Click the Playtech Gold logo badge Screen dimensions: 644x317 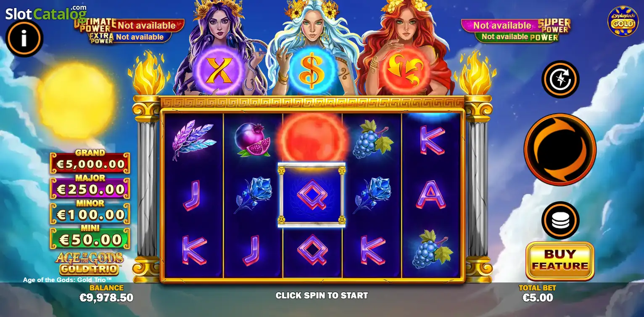click(x=623, y=21)
